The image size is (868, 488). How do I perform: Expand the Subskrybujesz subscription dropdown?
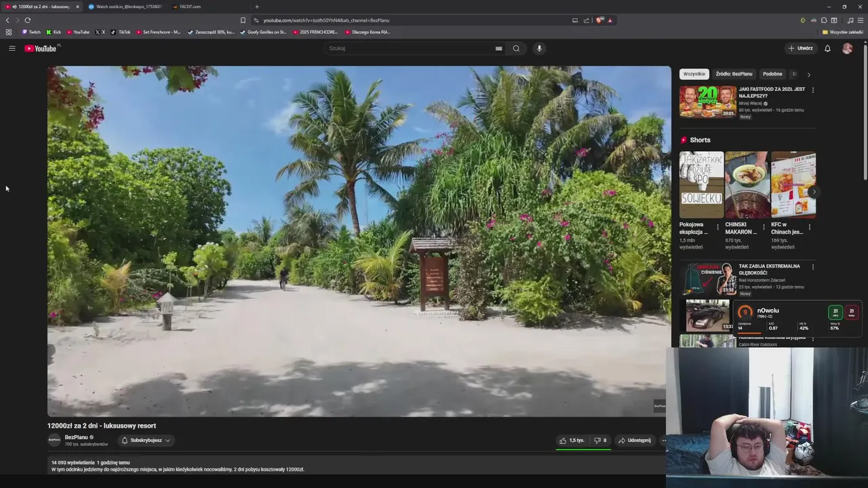(x=145, y=441)
